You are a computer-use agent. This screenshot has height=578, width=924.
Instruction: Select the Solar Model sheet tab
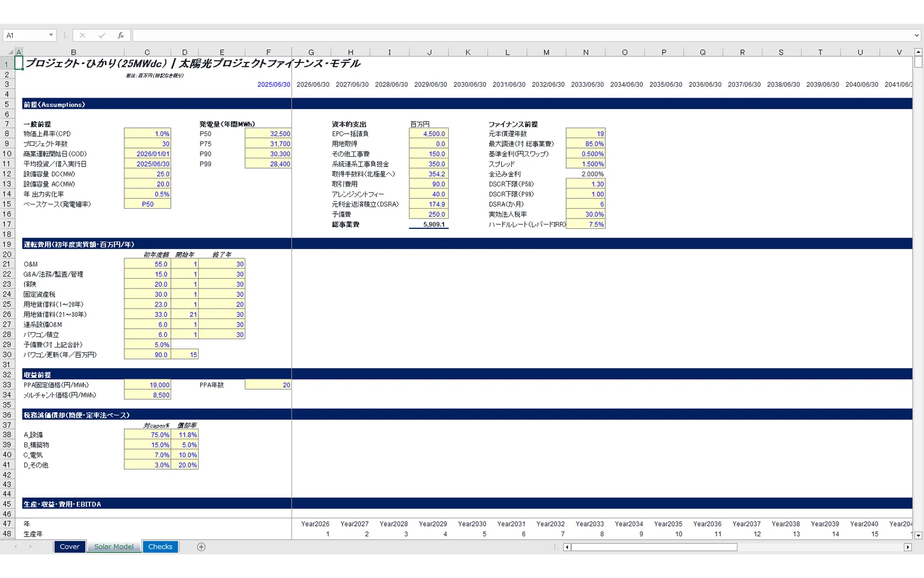click(x=114, y=547)
